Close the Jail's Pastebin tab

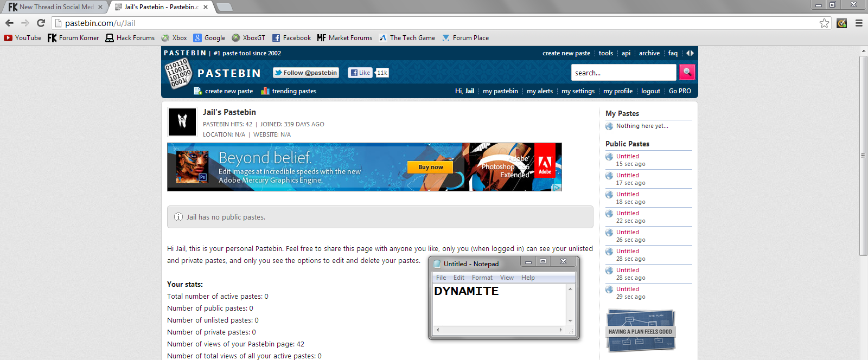206,7
